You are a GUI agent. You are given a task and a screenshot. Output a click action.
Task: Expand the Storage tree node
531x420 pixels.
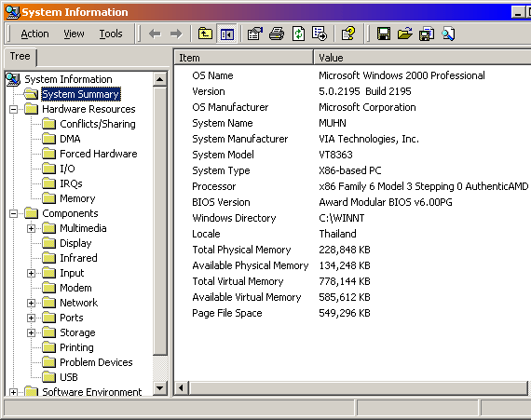click(x=31, y=332)
